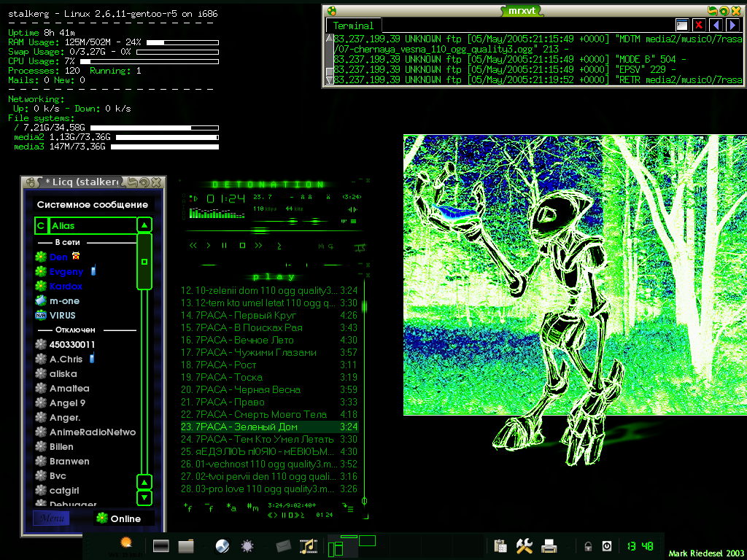The height and width of the screenshot is (560, 747).
Task: Stop playback using the main player's square button
Action: pos(242,245)
